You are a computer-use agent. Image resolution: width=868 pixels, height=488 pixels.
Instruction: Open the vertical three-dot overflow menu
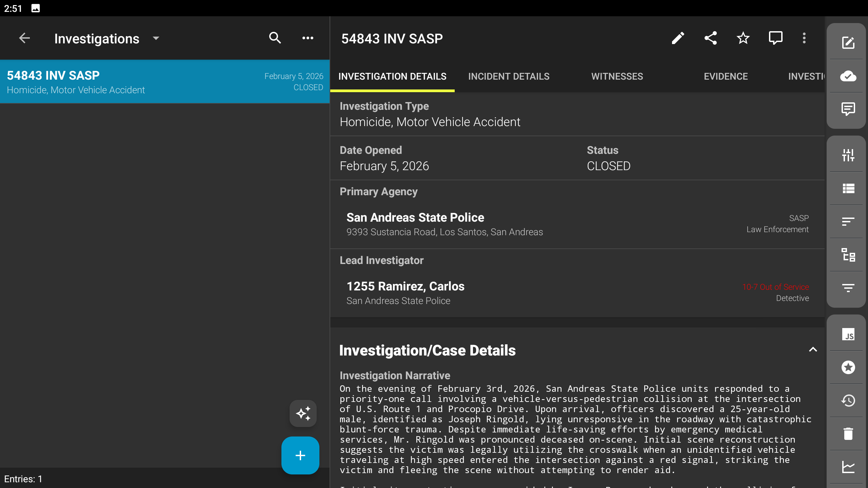(x=804, y=38)
